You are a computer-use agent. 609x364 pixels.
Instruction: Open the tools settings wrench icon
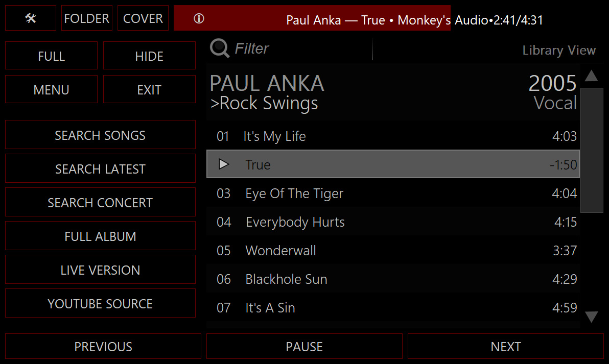pos(31,18)
